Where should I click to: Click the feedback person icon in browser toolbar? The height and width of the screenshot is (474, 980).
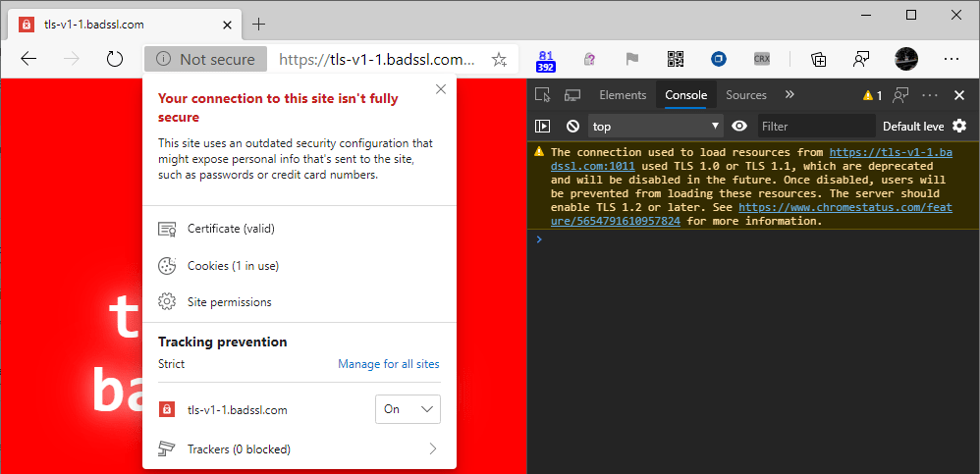[x=861, y=59]
